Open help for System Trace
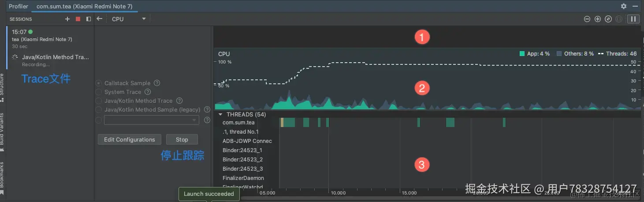 coord(148,92)
